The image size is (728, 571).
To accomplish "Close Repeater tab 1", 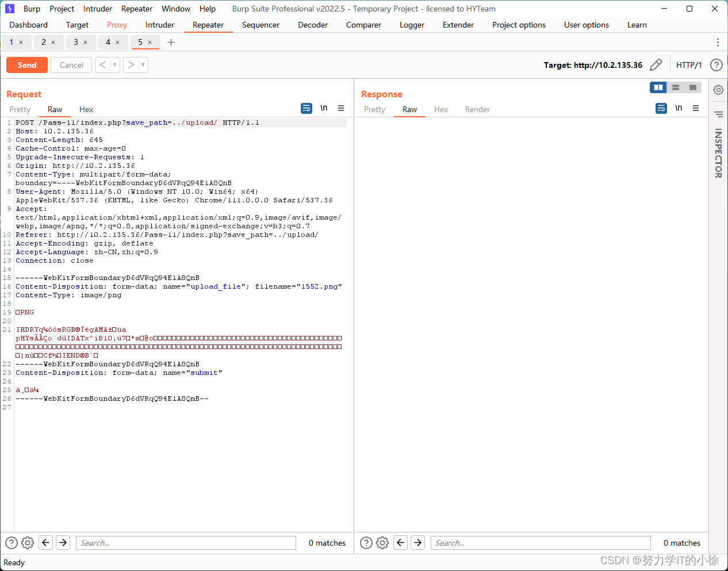I will tap(21, 43).
